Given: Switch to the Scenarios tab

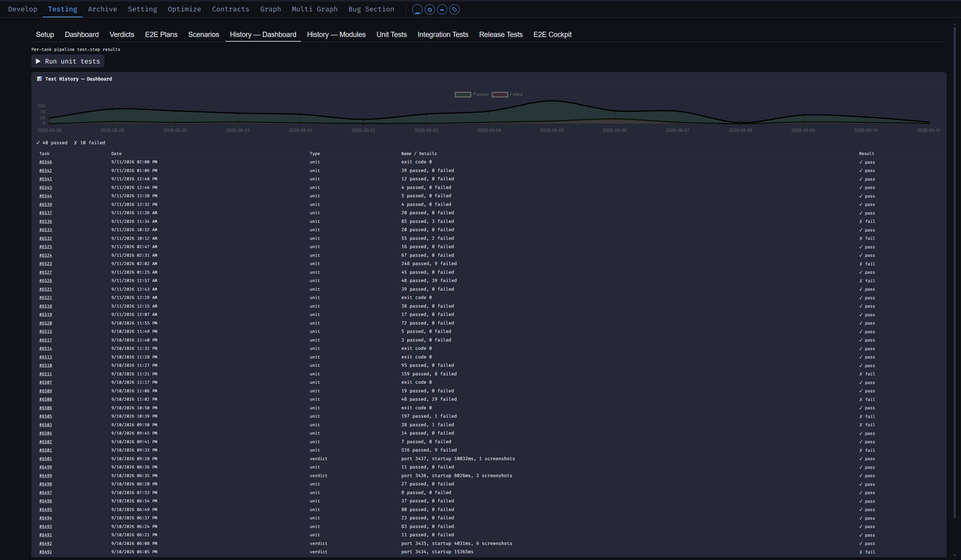Looking at the screenshot, I should click(x=204, y=35).
